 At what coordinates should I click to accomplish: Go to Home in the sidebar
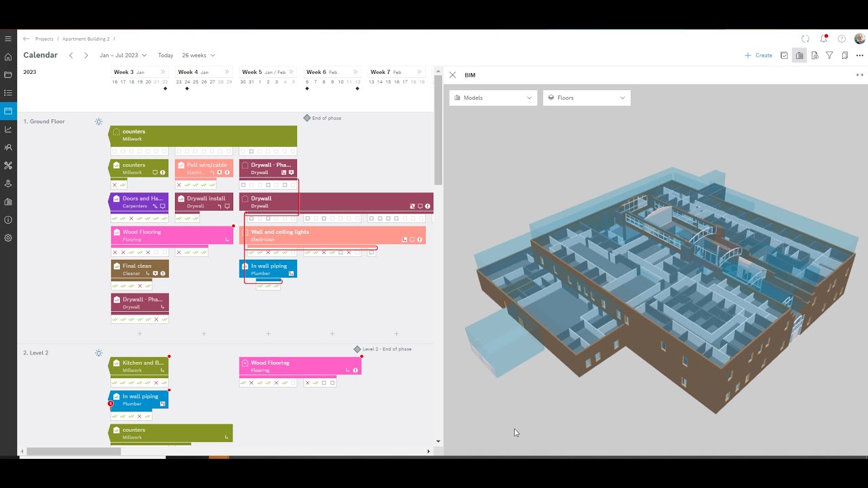[x=8, y=57]
